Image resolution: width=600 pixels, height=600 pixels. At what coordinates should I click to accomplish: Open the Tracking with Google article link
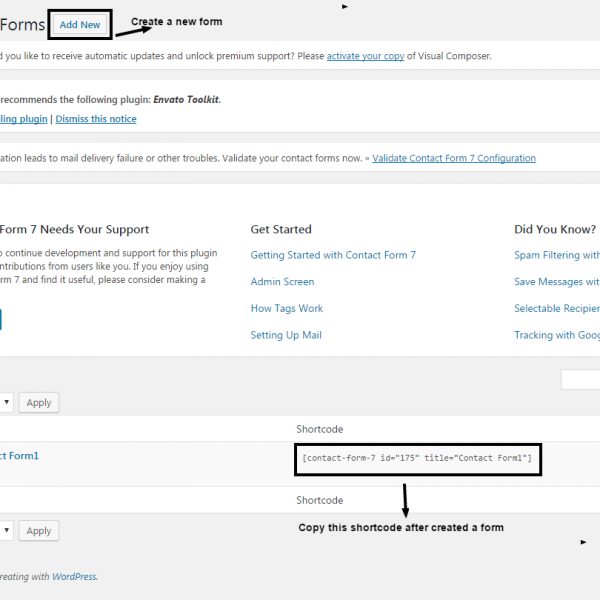556,335
